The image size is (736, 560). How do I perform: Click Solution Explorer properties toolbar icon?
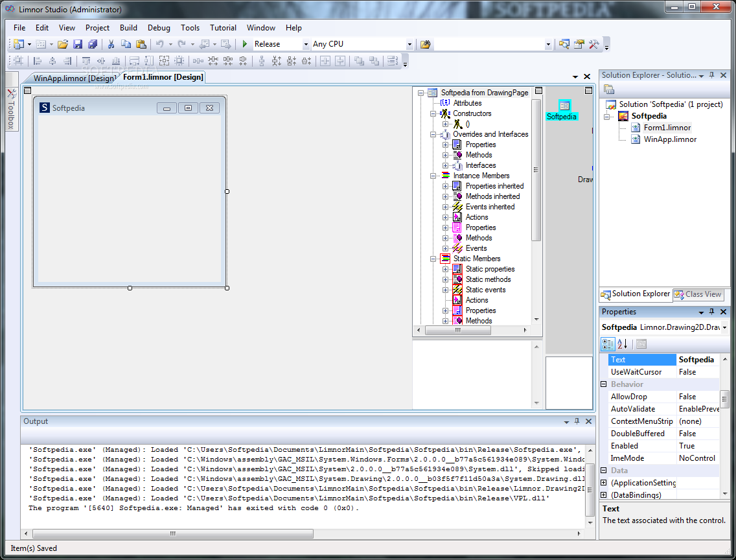(x=609, y=89)
